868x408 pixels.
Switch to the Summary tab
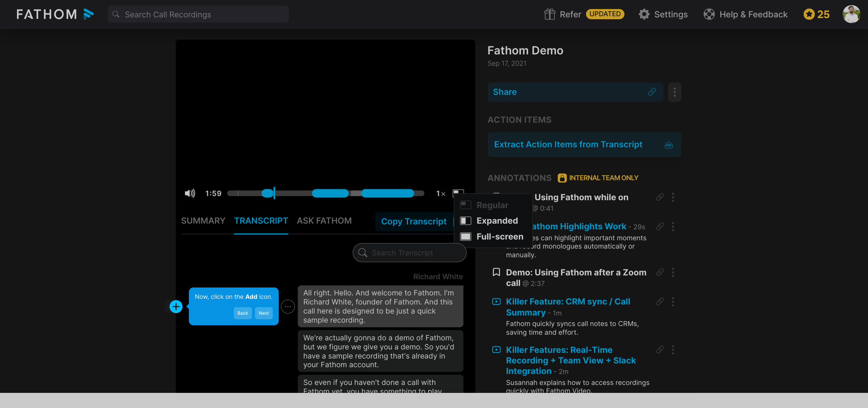(203, 221)
